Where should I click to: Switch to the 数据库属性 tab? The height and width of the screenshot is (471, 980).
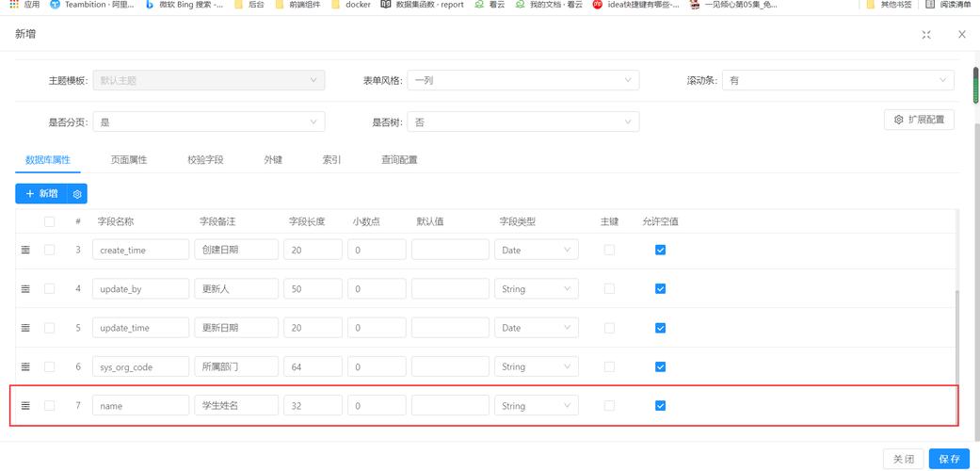47,159
